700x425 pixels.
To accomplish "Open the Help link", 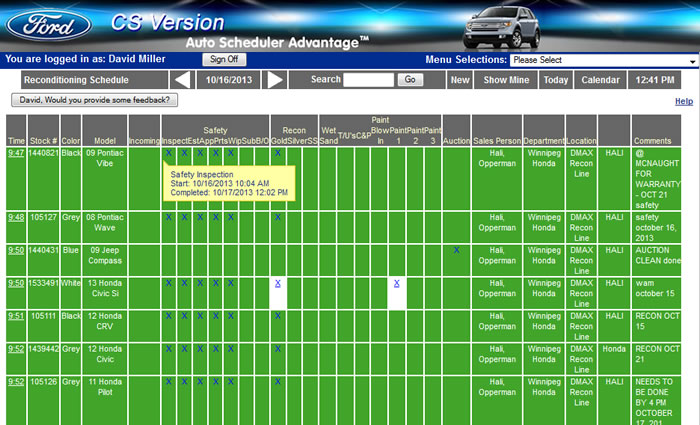I will point(683,101).
